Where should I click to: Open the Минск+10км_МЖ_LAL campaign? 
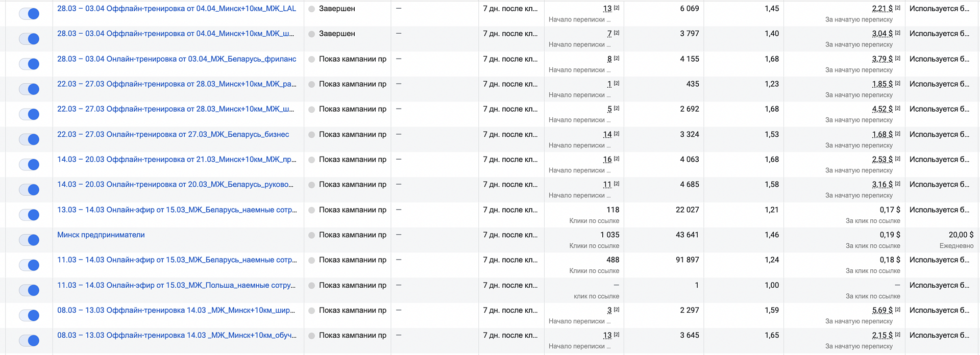pyautogui.click(x=177, y=9)
